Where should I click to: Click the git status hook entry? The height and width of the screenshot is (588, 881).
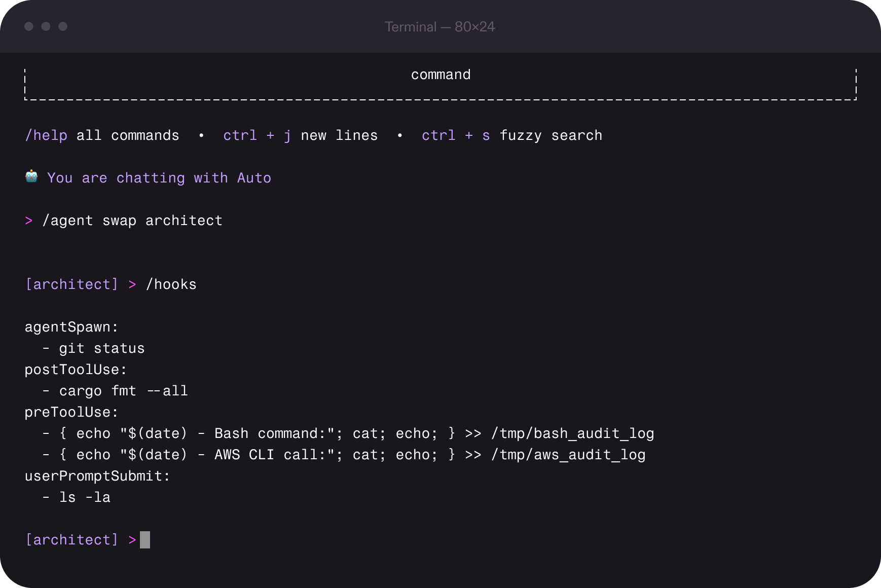click(x=101, y=348)
